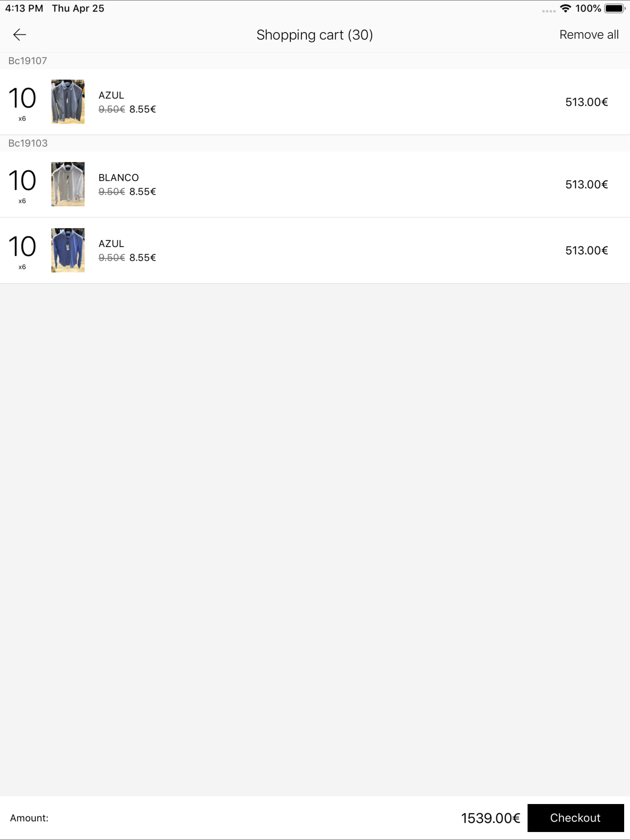Tap the 1539.00€ total amount
Image resolution: width=630 pixels, height=840 pixels.
point(490,818)
